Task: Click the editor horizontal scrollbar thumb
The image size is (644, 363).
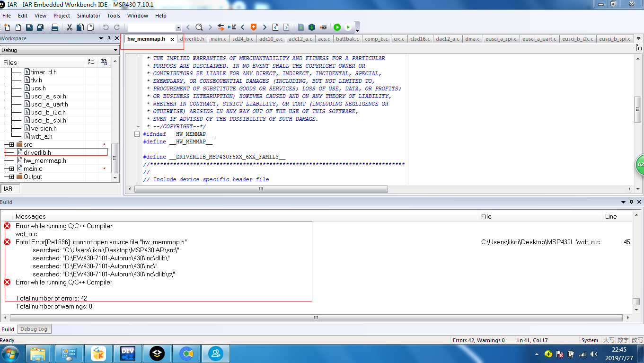Action: point(261,189)
